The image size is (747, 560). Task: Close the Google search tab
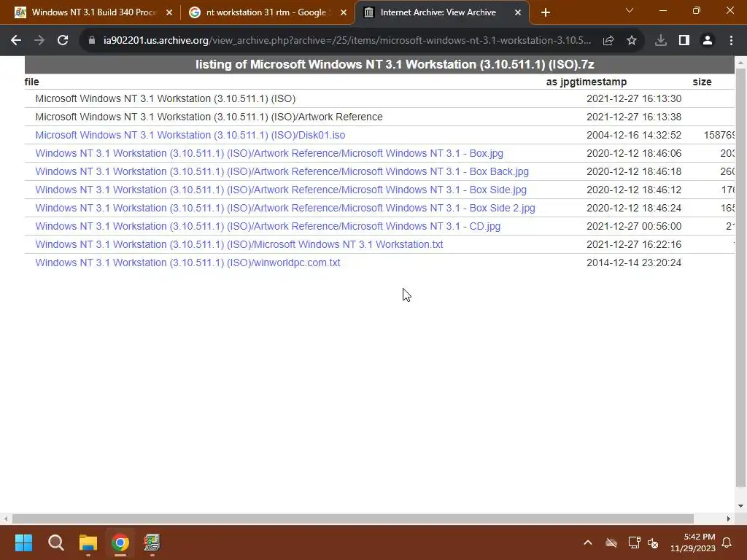click(x=344, y=13)
